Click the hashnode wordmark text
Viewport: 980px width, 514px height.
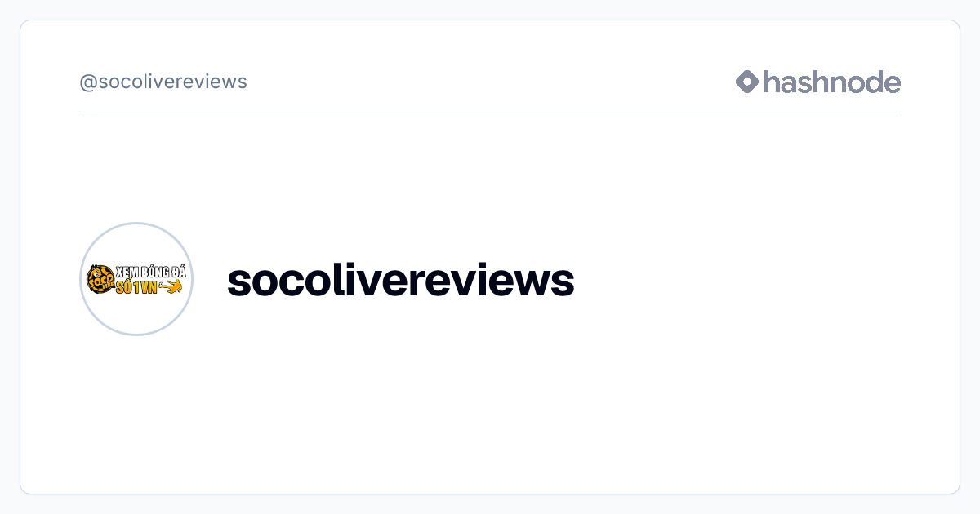tap(832, 82)
